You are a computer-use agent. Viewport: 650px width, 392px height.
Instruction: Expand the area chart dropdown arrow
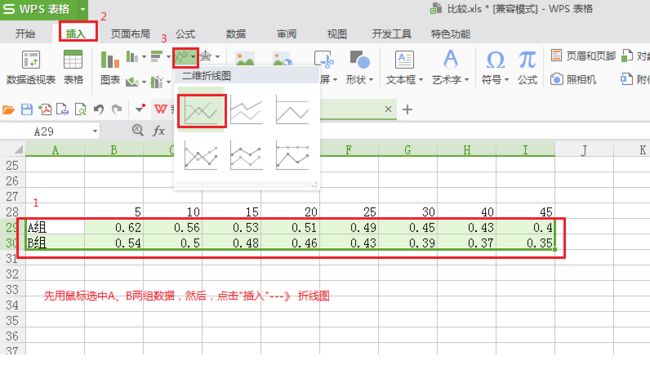click(144, 82)
